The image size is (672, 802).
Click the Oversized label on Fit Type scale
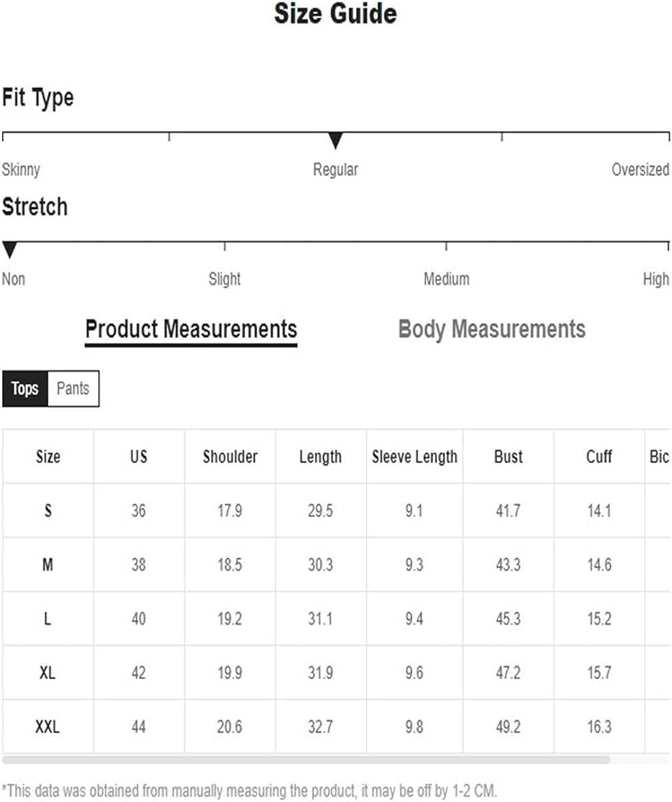coord(640,170)
